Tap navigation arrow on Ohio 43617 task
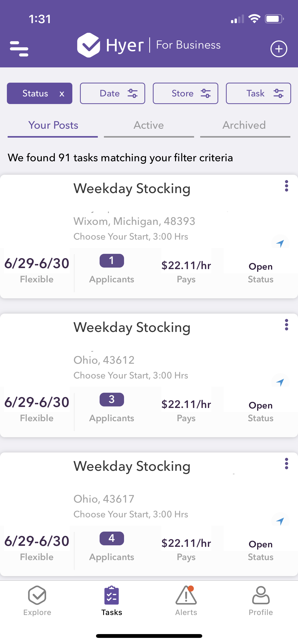Screen dimensions: 298x644 280,521
